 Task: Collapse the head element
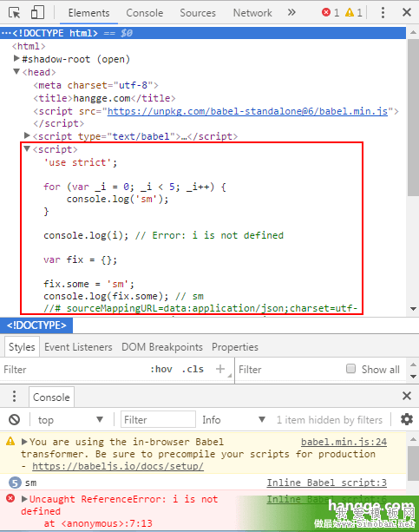click(x=16, y=71)
